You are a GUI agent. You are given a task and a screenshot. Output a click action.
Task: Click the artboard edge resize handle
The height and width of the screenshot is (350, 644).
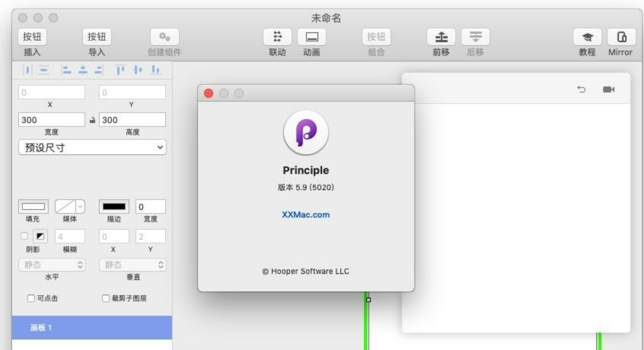368,300
